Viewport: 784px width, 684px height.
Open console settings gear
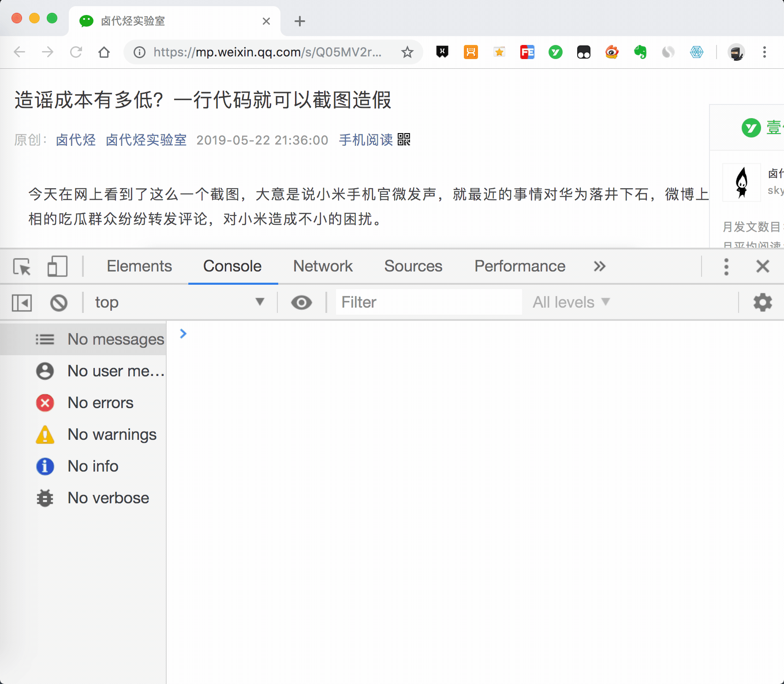[x=763, y=303]
